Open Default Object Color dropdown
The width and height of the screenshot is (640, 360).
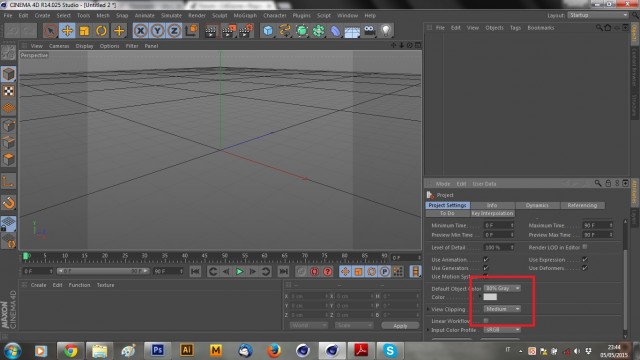(x=502, y=288)
